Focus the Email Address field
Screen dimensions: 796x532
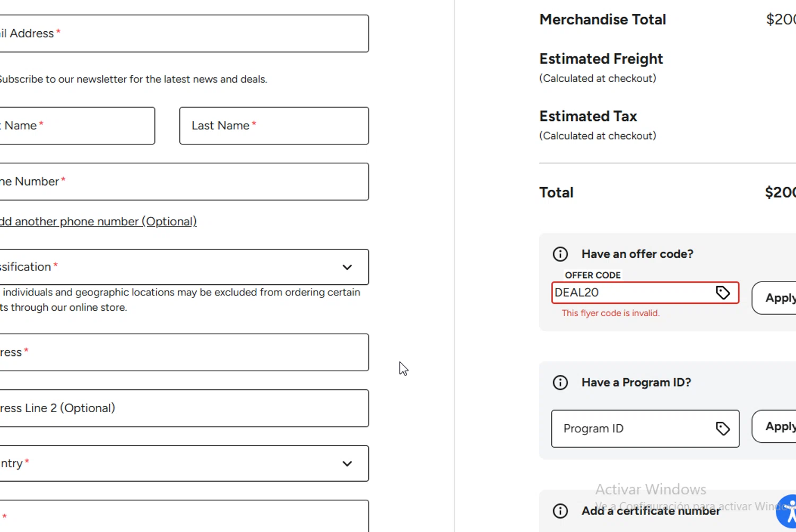[183, 33]
